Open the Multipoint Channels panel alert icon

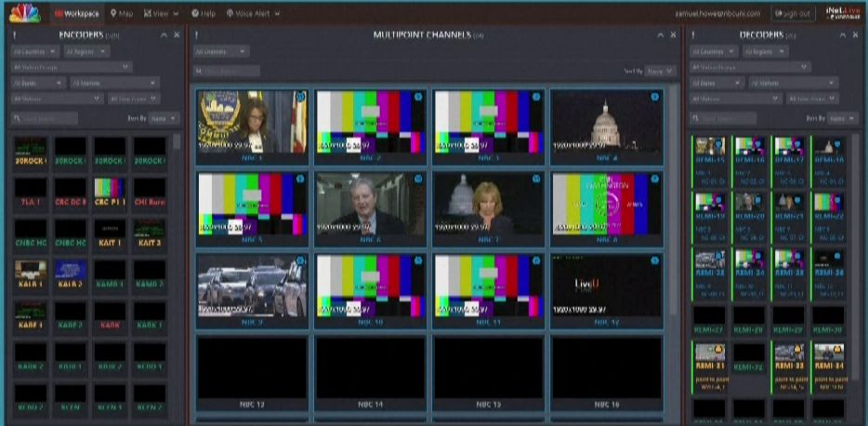tap(196, 35)
